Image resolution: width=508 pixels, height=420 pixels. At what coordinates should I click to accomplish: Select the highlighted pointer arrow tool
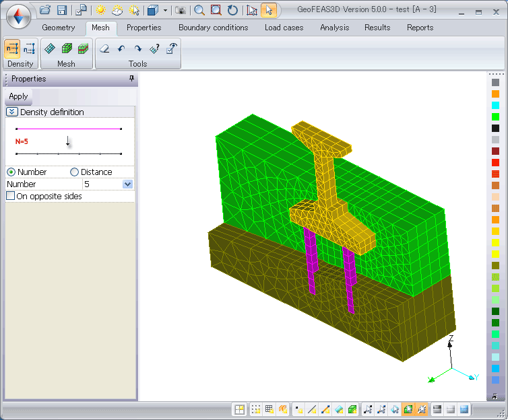click(269, 10)
